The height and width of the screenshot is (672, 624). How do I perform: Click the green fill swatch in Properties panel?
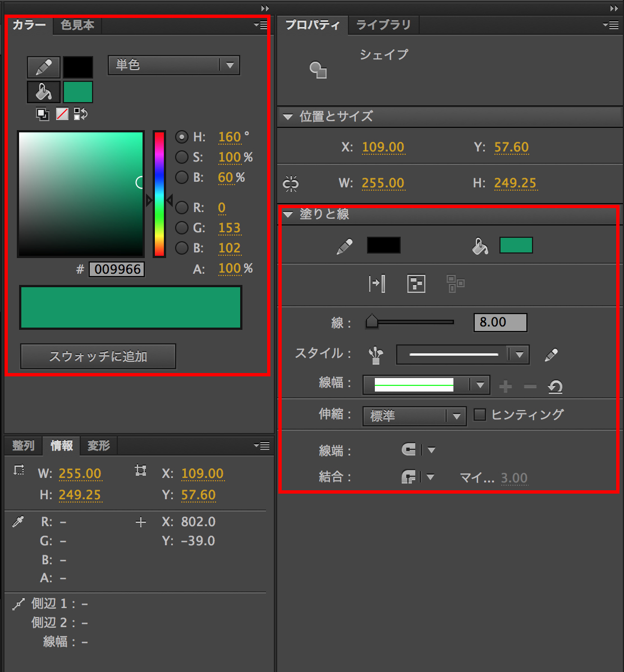[x=516, y=246]
